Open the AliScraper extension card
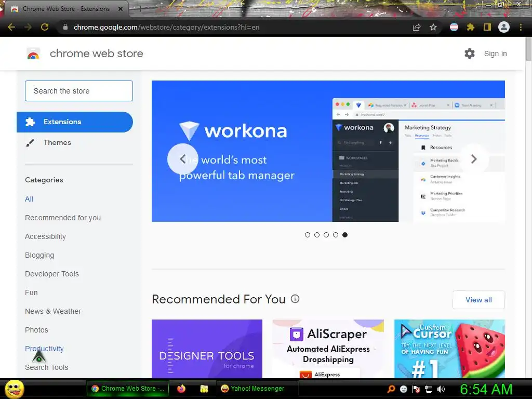This screenshot has width=532, height=399. [328, 349]
